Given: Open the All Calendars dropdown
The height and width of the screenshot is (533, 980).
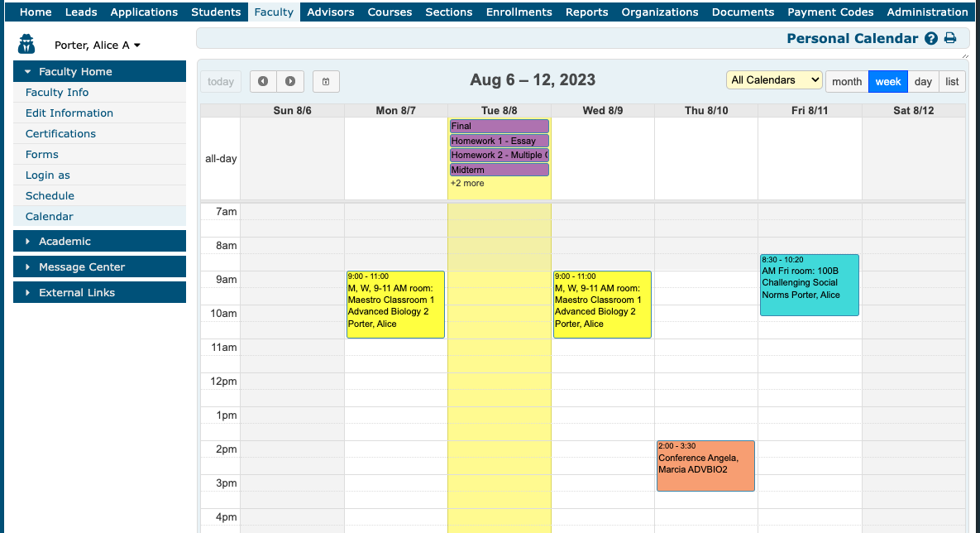Looking at the screenshot, I should (x=774, y=80).
